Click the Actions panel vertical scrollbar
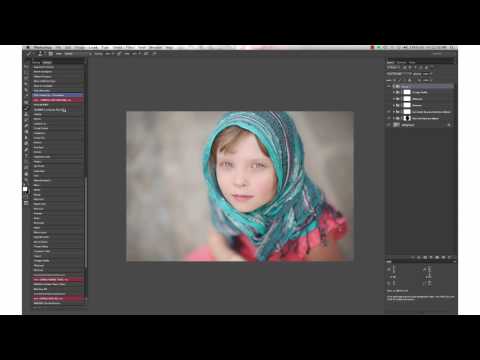The image size is (480, 360). (x=86, y=221)
